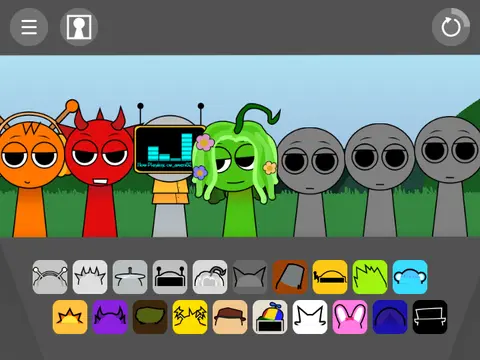
Task: Select the grey spiky hair icon
Action: tap(90, 277)
